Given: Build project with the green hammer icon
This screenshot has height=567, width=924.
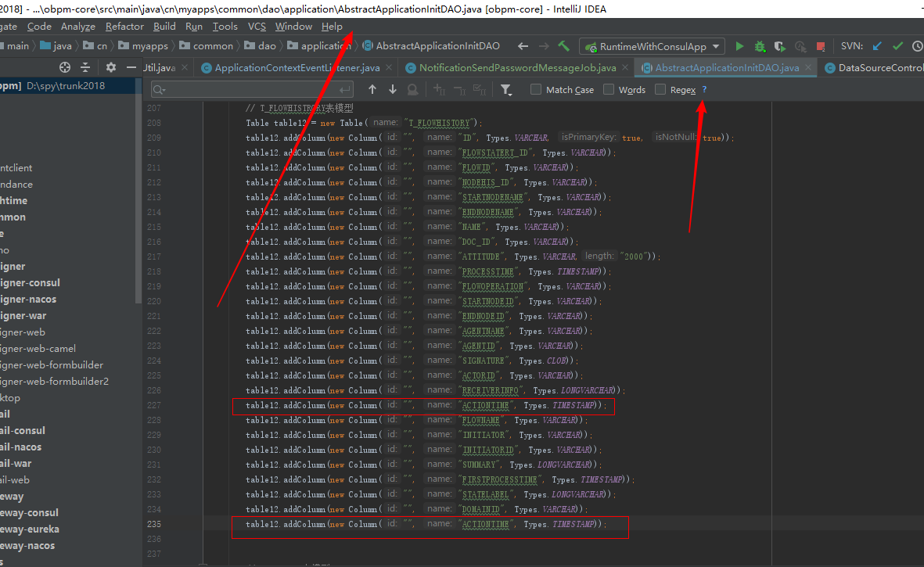Looking at the screenshot, I should [x=564, y=46].
